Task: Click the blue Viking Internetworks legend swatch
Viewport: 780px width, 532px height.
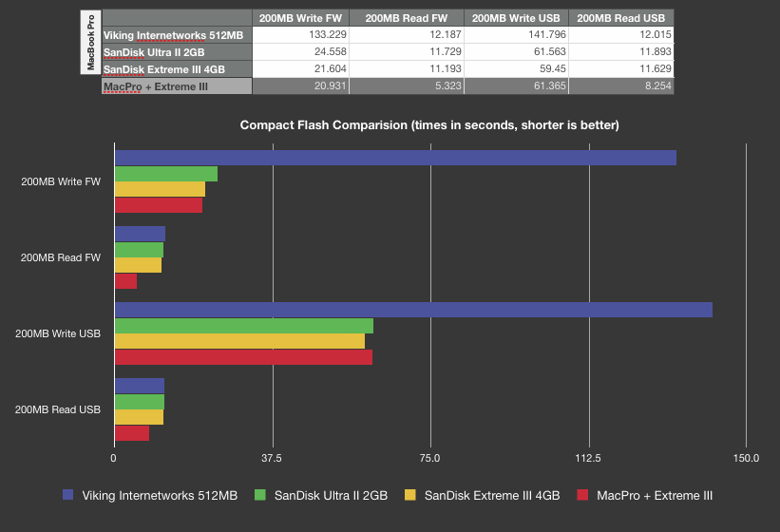Action: pyautogui.click(x=67, y=495)
